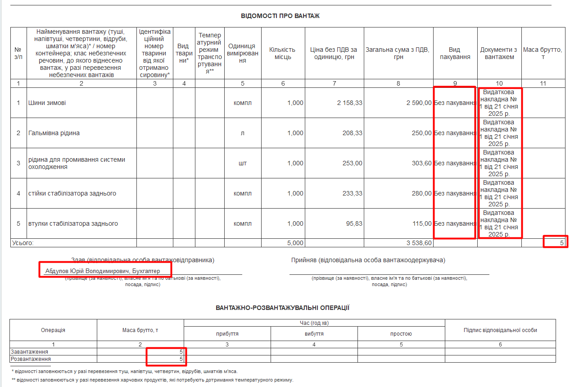The image size is (588, 387).
Task: Click the Документи з вантажем header
Action: click(x=499, y=53)
